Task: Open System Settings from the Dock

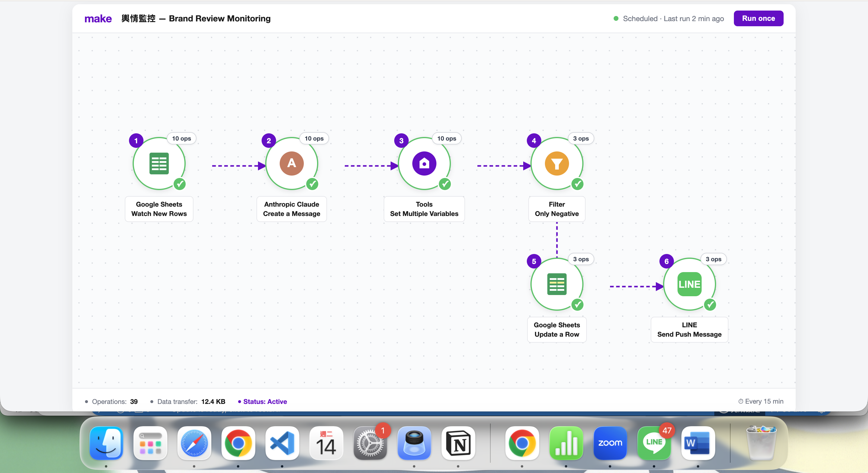Action: pos(370,443)
